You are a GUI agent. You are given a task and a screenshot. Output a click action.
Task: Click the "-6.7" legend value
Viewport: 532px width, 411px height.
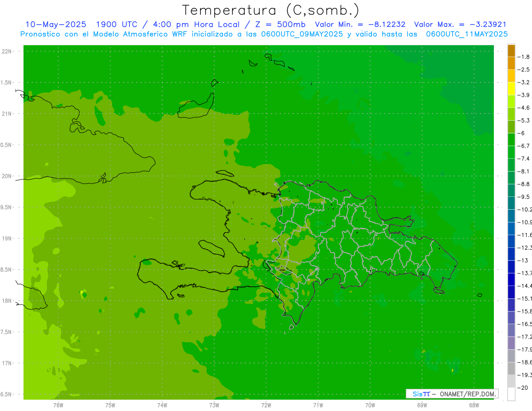coord(524,146)
